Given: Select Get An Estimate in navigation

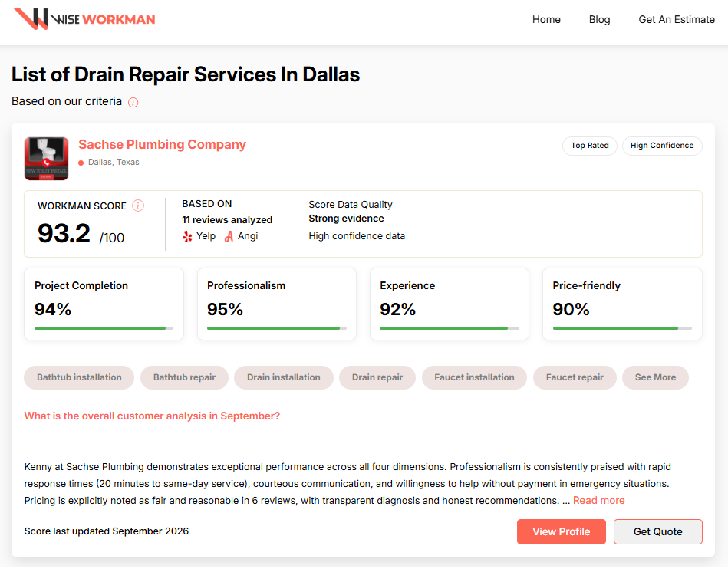Looking at the screenshot, I should pyautogui.click(x=677, y=19).
